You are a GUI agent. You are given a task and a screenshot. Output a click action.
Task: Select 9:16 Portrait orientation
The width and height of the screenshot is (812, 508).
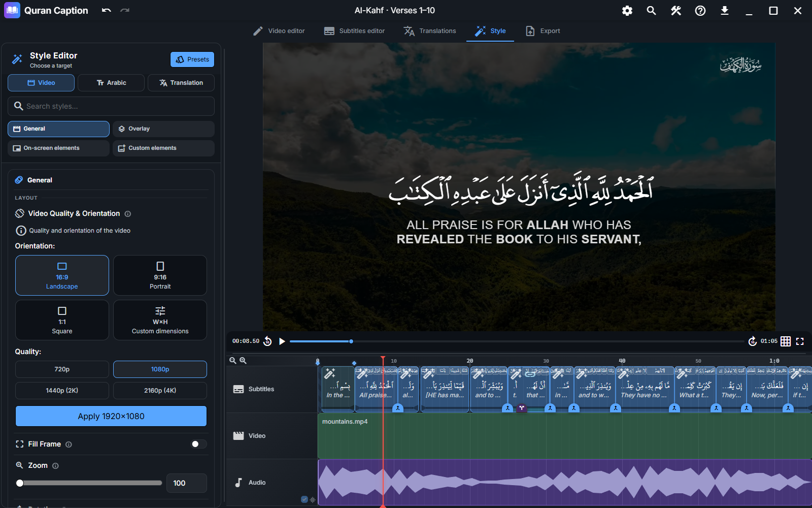click(160, 275)
